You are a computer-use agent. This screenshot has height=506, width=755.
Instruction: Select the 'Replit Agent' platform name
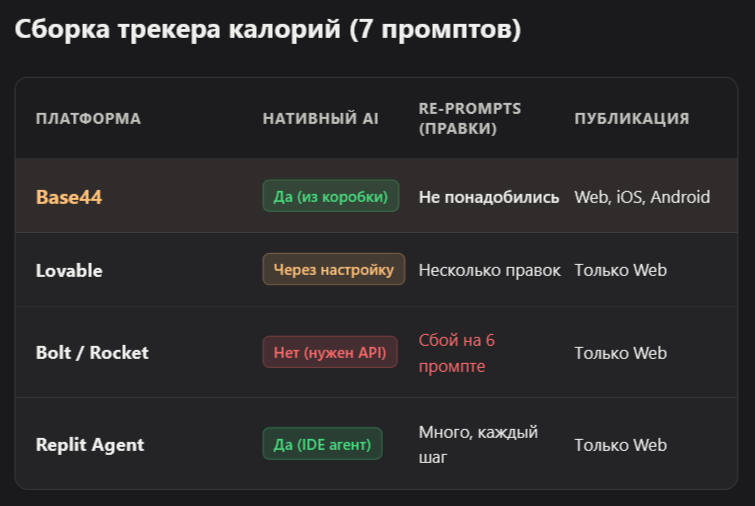[x=90, y=445]
